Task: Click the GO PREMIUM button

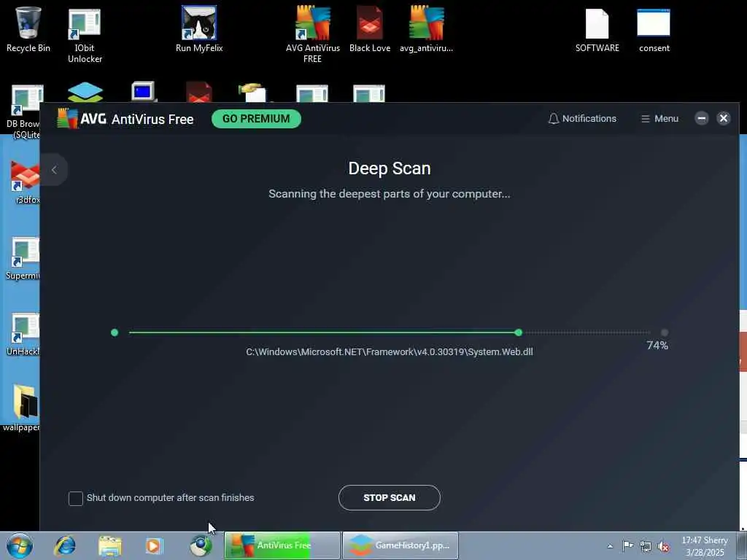Action: point(256,119)
